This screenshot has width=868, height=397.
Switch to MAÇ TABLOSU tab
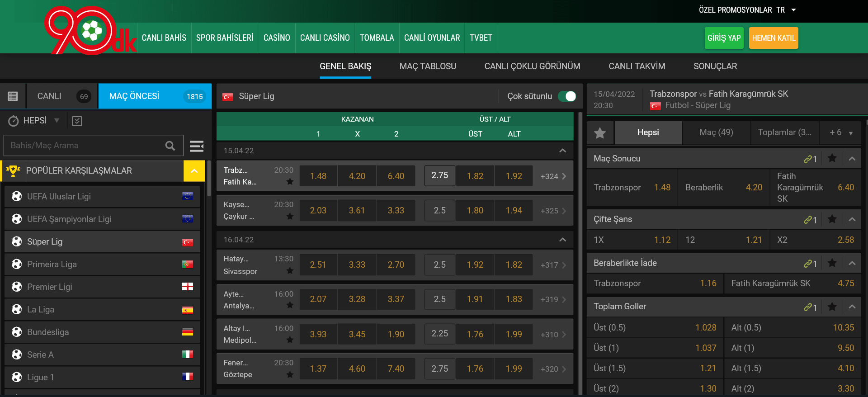(x=428, y=66)
